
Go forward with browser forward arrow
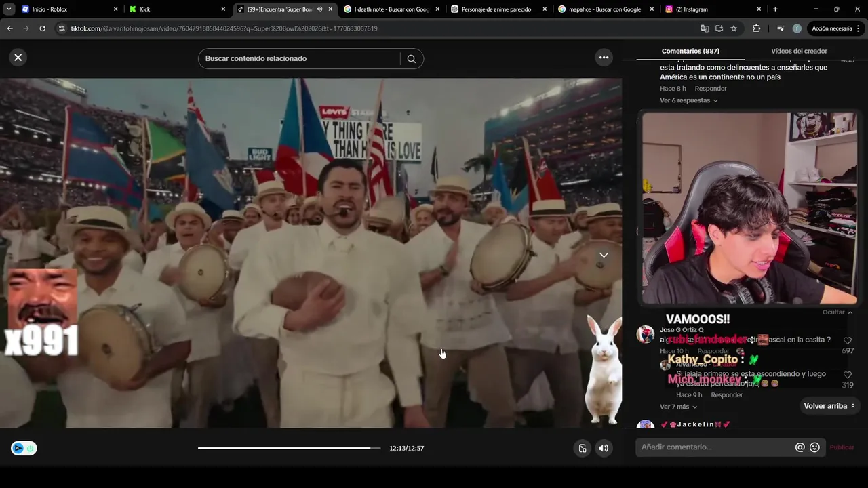[x=26, y=28]
